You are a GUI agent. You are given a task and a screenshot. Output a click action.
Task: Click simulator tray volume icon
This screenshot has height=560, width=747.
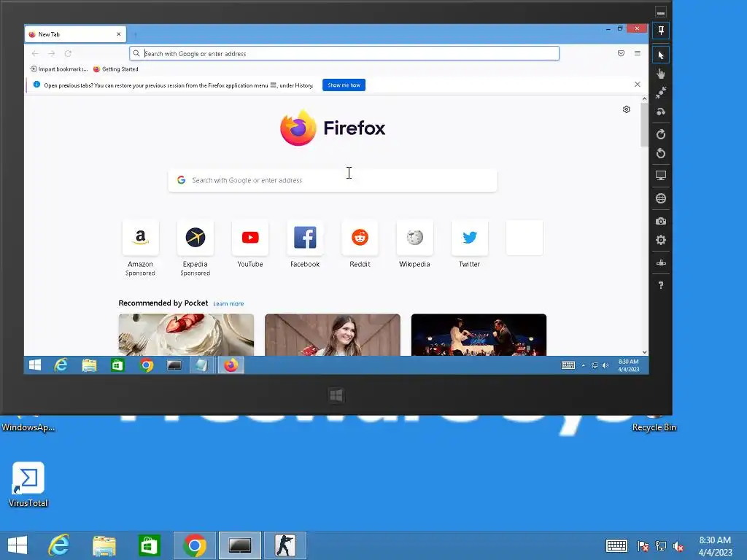(x=605, y=365)
